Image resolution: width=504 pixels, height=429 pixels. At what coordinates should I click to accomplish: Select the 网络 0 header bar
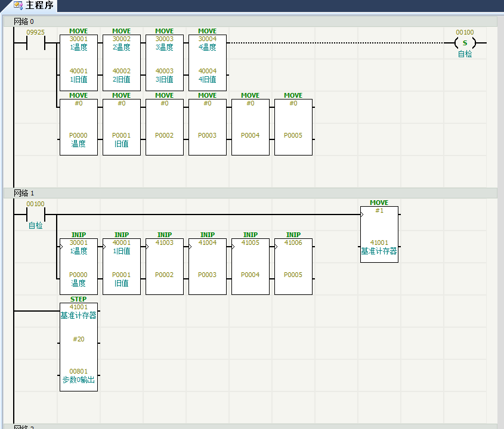(x=250, y=21)
